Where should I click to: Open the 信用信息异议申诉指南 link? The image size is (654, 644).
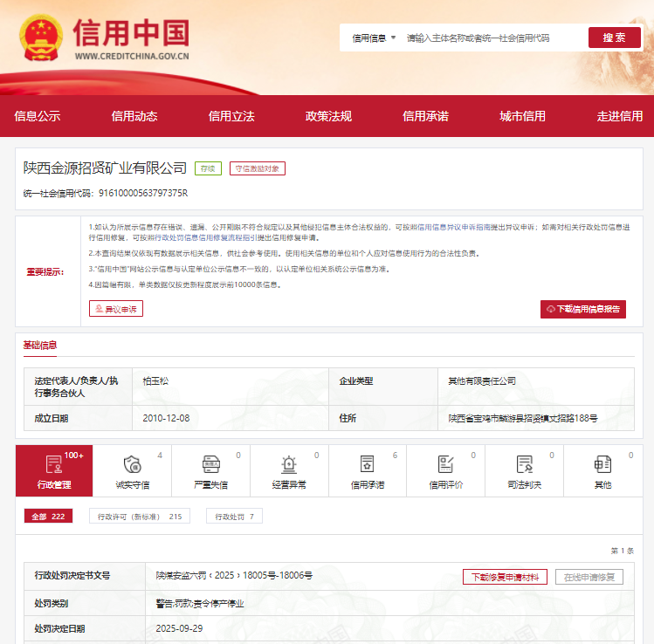tap(454, 227)
